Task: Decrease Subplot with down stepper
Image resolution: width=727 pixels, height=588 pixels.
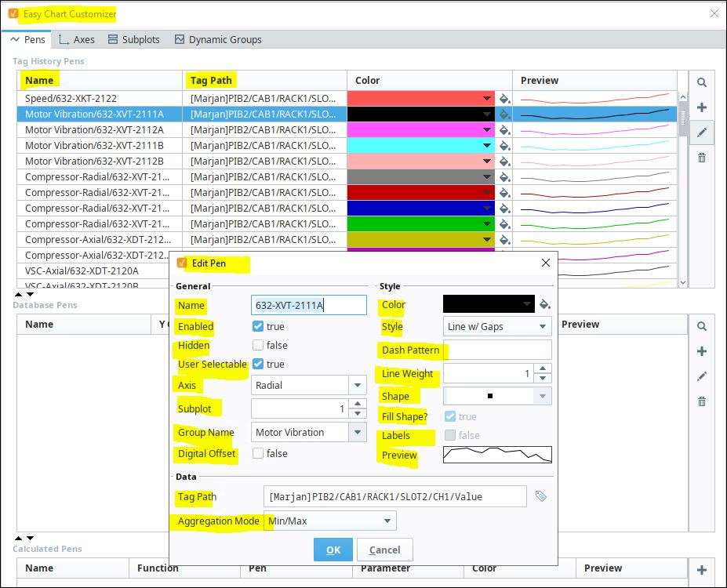Action: click(358, 413)
